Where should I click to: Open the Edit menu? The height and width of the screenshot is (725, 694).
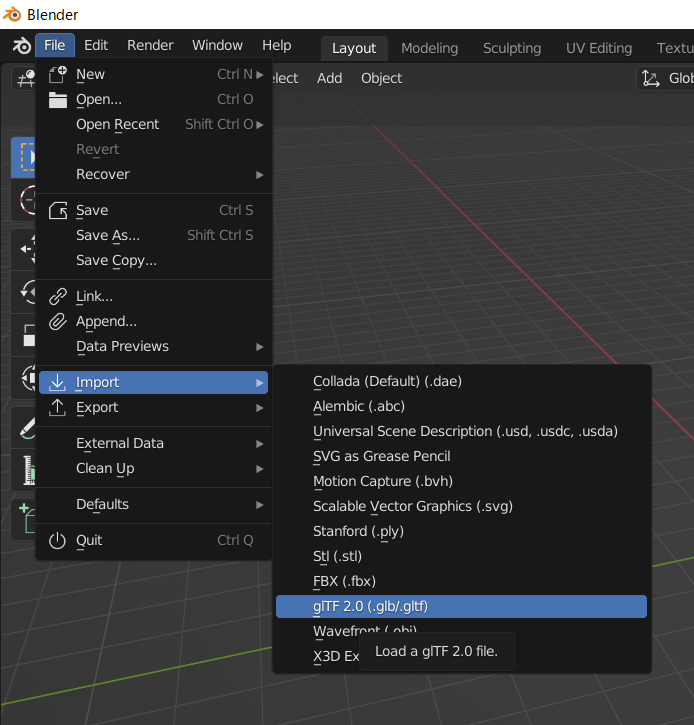pyautogui.click(x=96, y=45)
